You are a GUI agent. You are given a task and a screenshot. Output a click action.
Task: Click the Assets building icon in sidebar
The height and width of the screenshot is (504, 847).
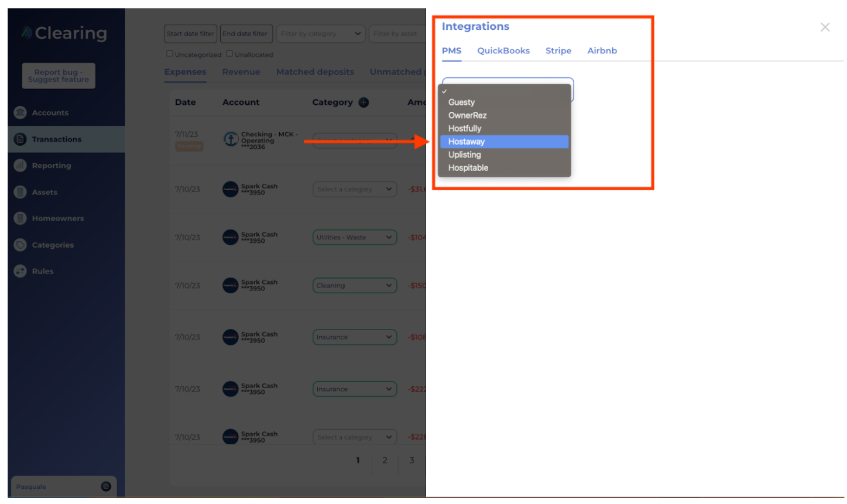(20, 192)
